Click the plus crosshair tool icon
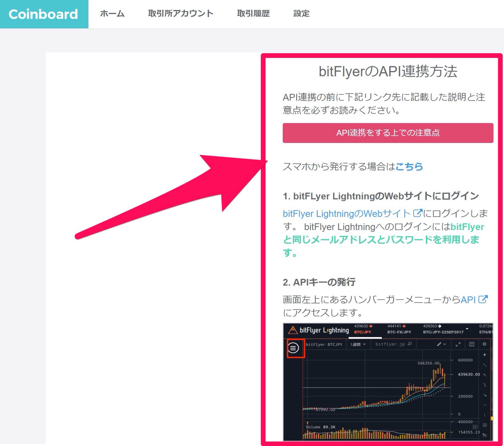504x446 pixels. tap(484, 355)
